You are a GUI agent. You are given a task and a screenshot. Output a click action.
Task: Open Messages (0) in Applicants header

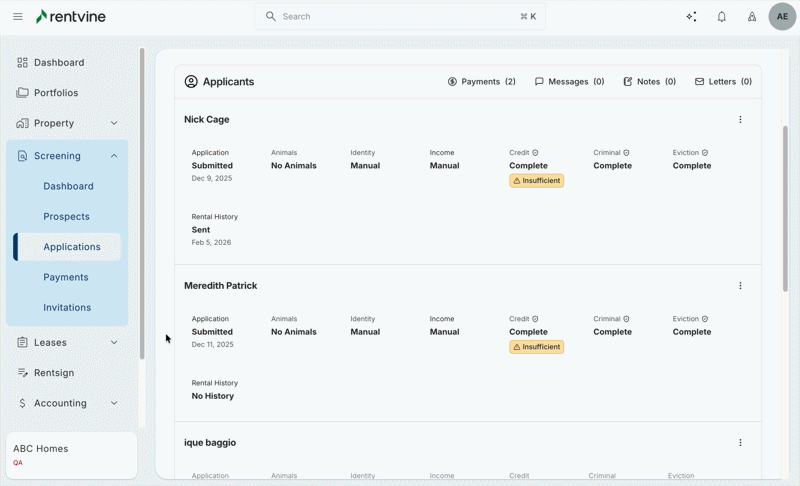click(569, 82)
